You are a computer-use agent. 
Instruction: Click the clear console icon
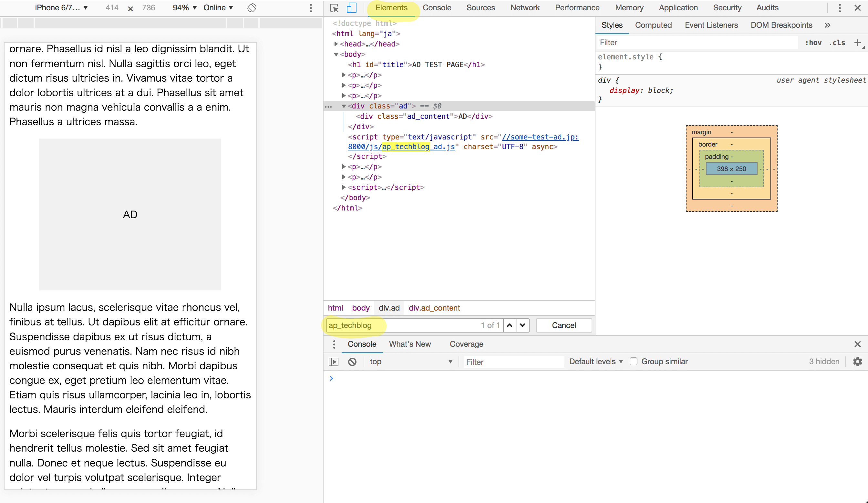click(352, 362)
